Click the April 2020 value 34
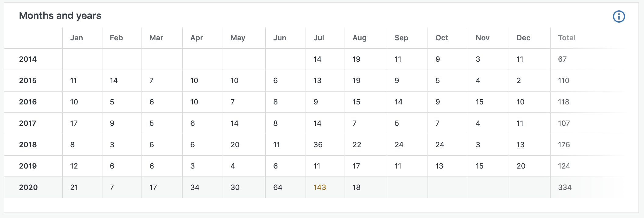Screen dimensions: 644x218 pyautogui.click(x=195, y=187)
